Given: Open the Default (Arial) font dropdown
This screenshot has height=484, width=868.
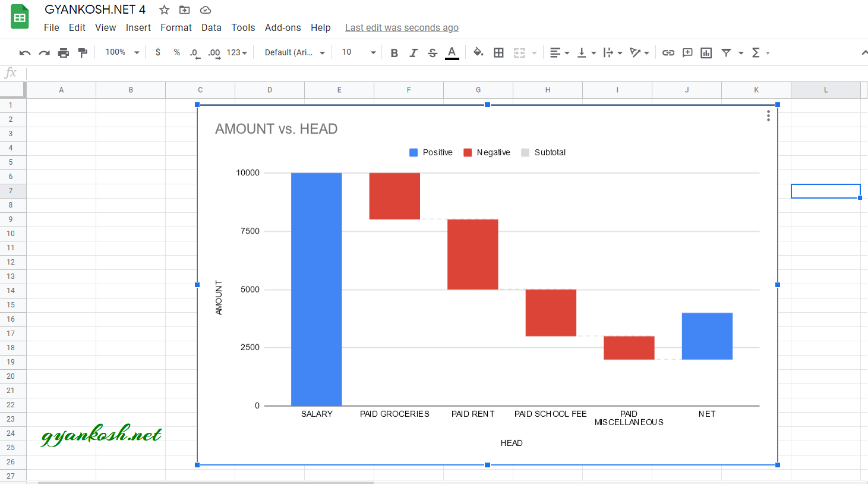Looking at the screenshot, I should tap(294, 52).
